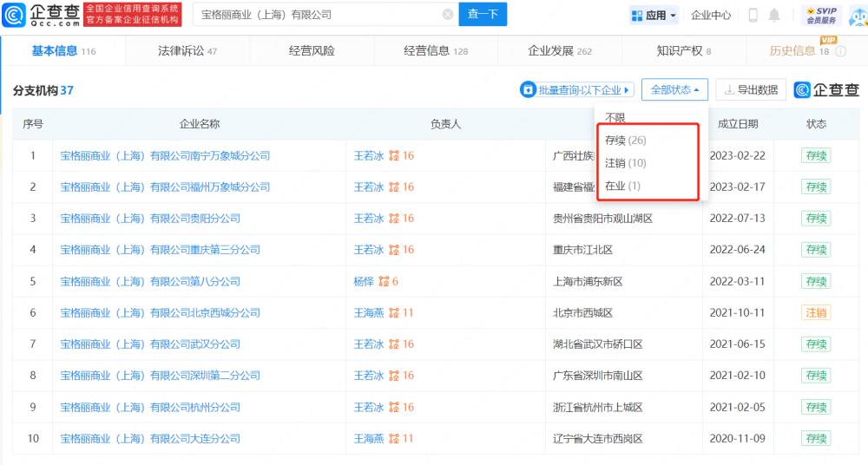Click 重庆市江北区 region cell

coord(582,250)
